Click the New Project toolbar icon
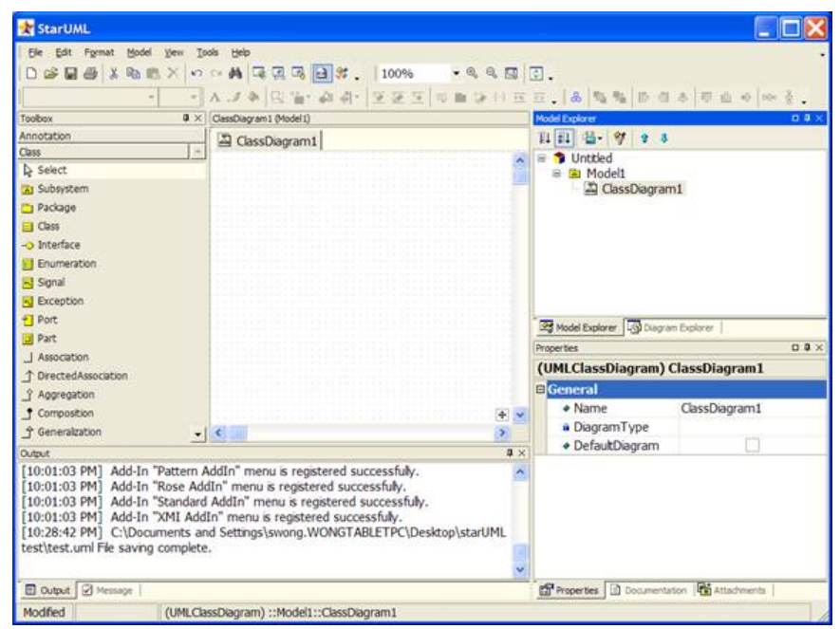The width and height of the screenshot is (840, 629). coord(31,73)
